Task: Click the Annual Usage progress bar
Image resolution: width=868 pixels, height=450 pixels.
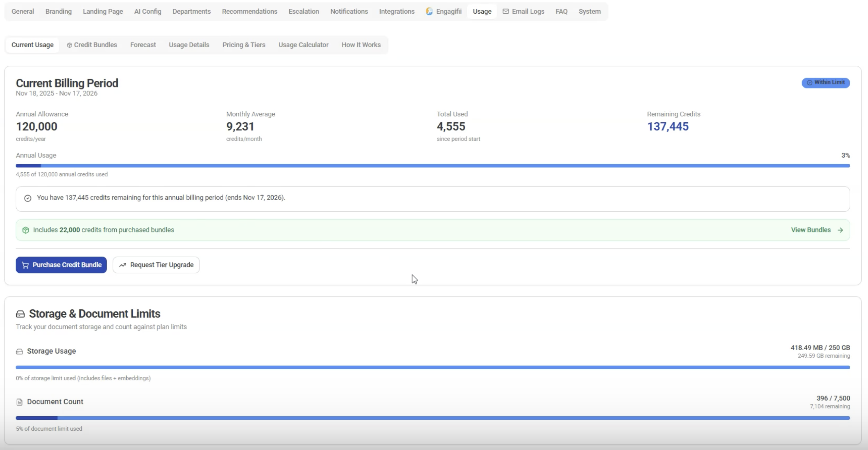Action: coord(432,165)
